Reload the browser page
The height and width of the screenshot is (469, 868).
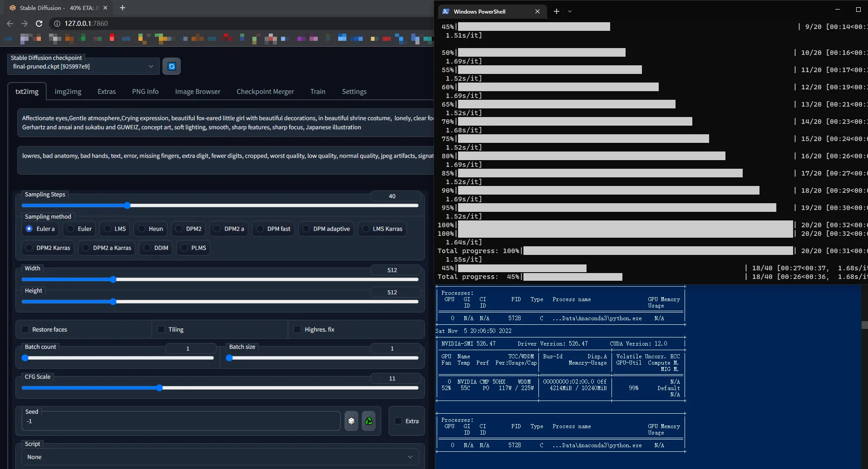coord(39,24)
